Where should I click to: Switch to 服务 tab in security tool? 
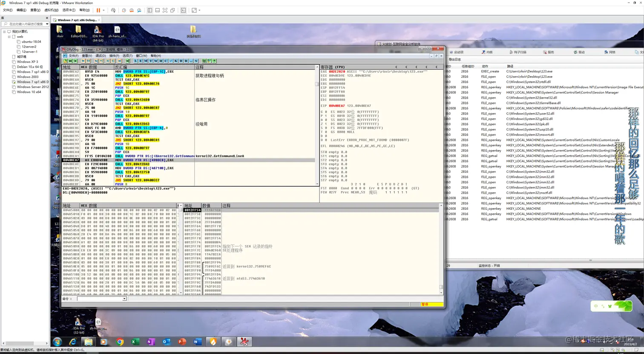pyautogui.click(x=549, y=52)
